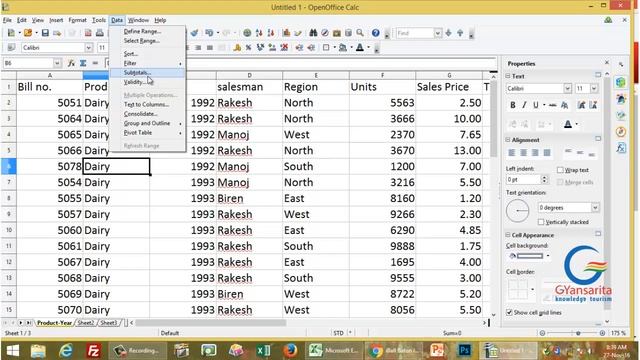Open the Insert menu

click(56, 20)
